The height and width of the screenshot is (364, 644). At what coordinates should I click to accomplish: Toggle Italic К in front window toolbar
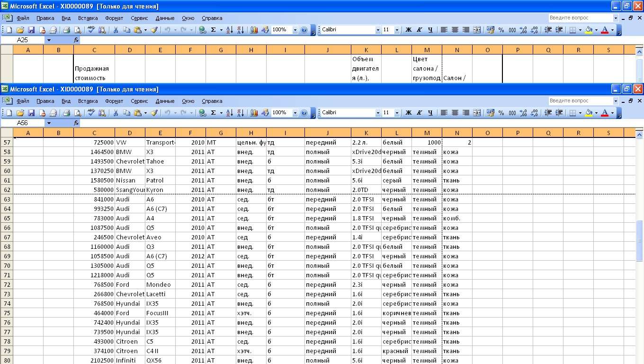coord(420,113)
